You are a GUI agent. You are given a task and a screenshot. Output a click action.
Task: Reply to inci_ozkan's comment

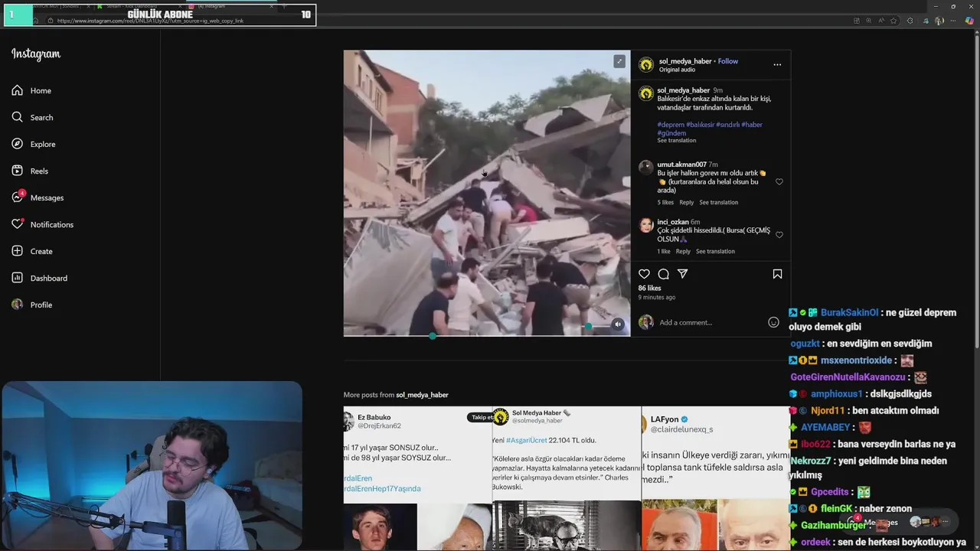pyautogui.click(x=683, y=252)
